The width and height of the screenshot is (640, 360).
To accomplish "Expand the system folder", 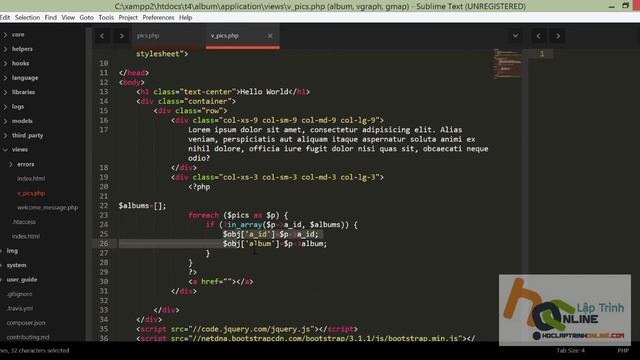I will coord(16,265).
